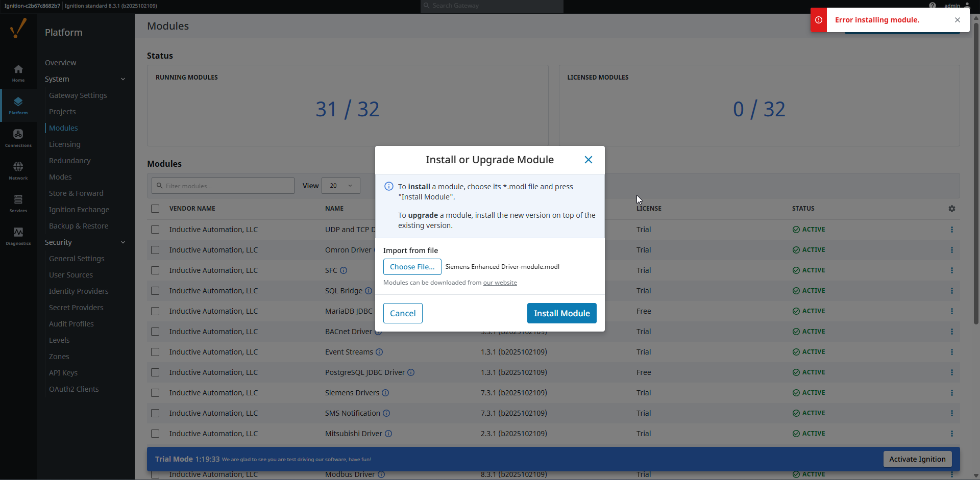Show info for the SQL Bridge module

click(369, 291)
